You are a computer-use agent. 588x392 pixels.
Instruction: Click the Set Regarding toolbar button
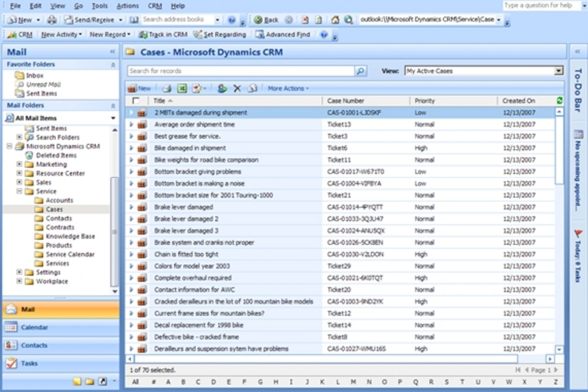220,34
